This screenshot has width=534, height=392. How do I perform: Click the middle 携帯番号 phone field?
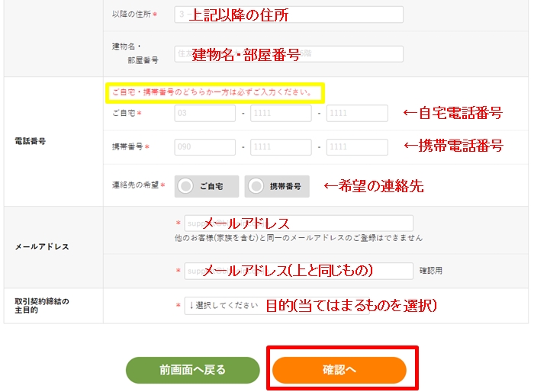[x=281, y=147]
